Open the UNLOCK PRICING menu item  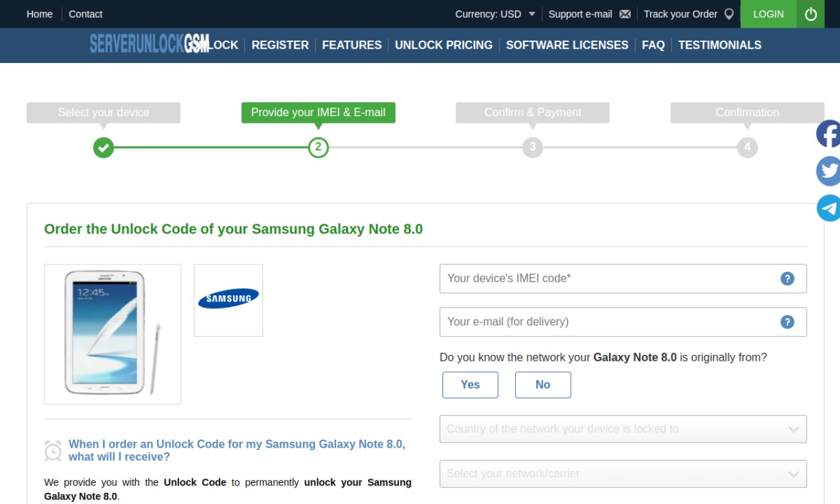[x=444, y=45]
